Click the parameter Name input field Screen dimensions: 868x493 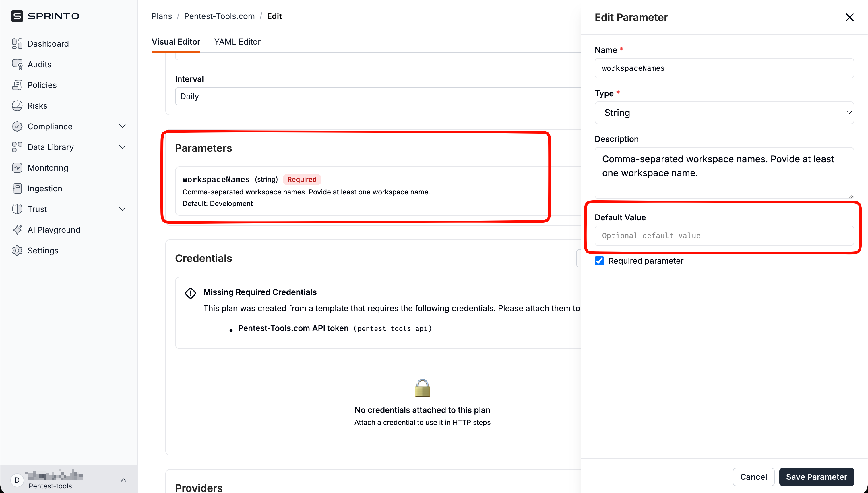(724, 68)
